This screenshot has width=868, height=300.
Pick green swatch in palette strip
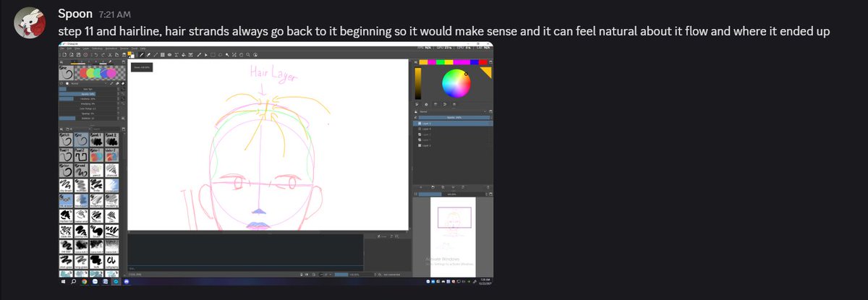pyautogui.click(x=440, y=62)
